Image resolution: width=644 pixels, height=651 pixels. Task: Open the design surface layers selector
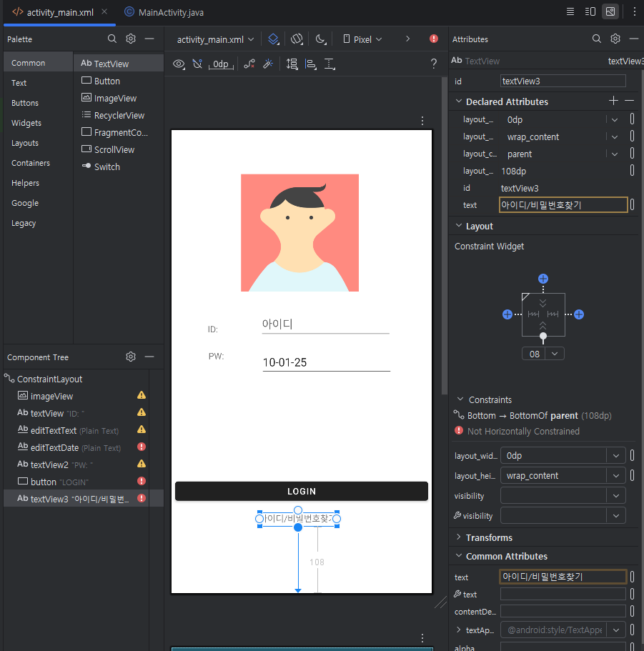point(274,39)
